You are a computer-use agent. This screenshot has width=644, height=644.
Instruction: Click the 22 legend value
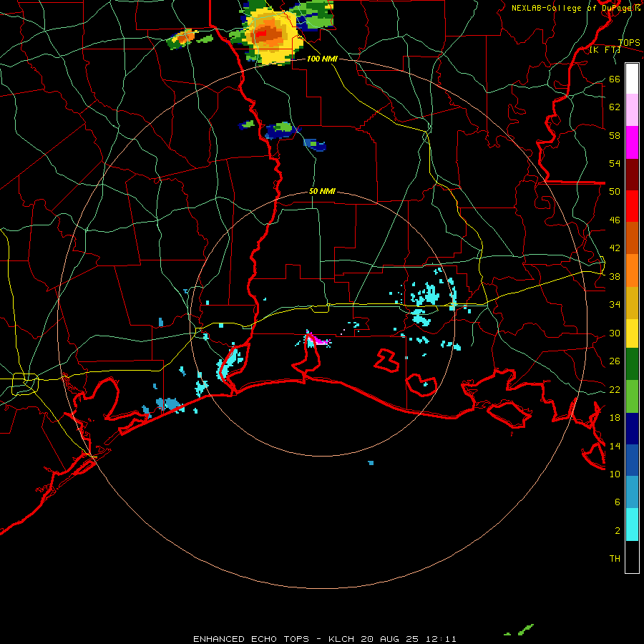point(615,390)
